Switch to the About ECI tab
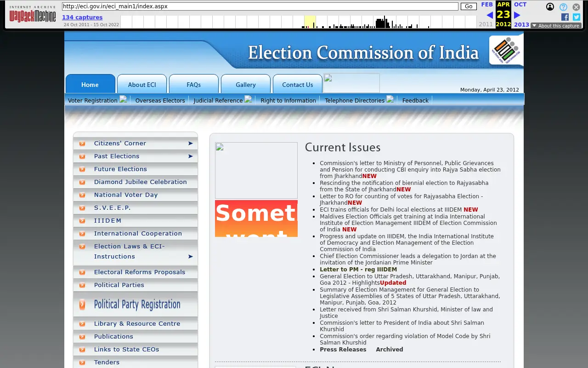This screenshot has width=588, height=368. 142,84
